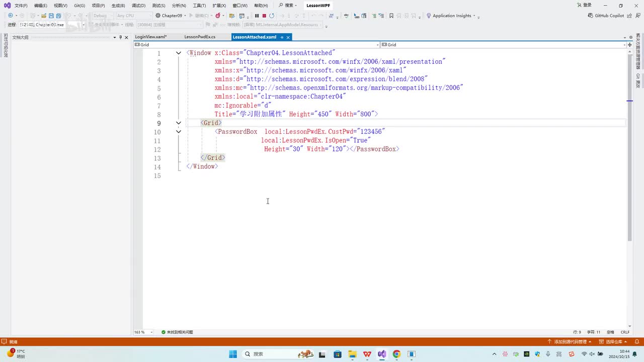This screenshot has width=644, height=362.
Task: Collapse the Grid element at line 9
Action: point(179,123)
